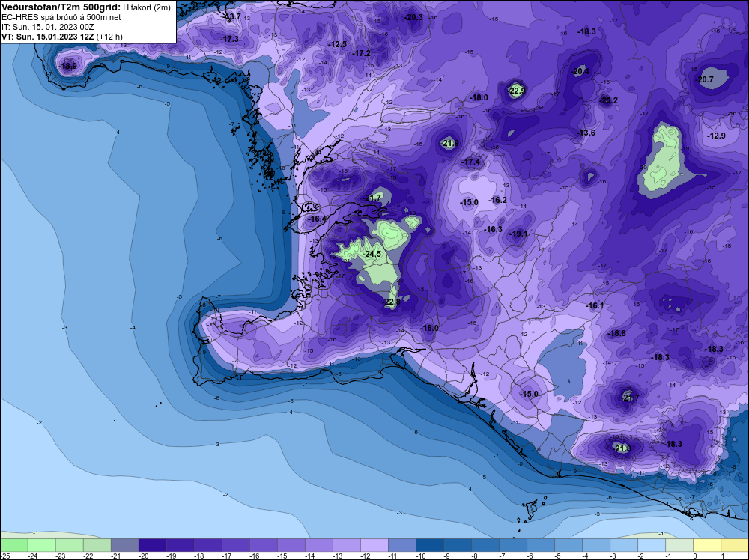Click the -21.8 temperature label on the map
Viewport: 749px width, 560px height.
(622, 448)
